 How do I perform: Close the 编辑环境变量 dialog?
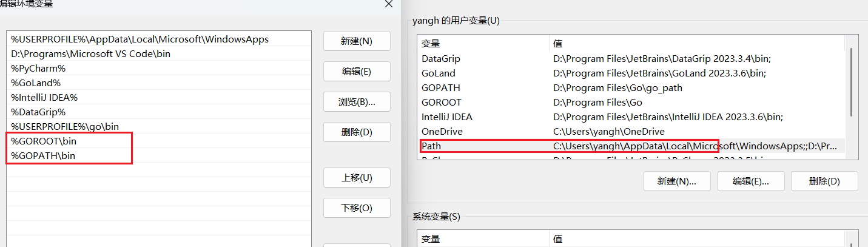click(388, 4)
